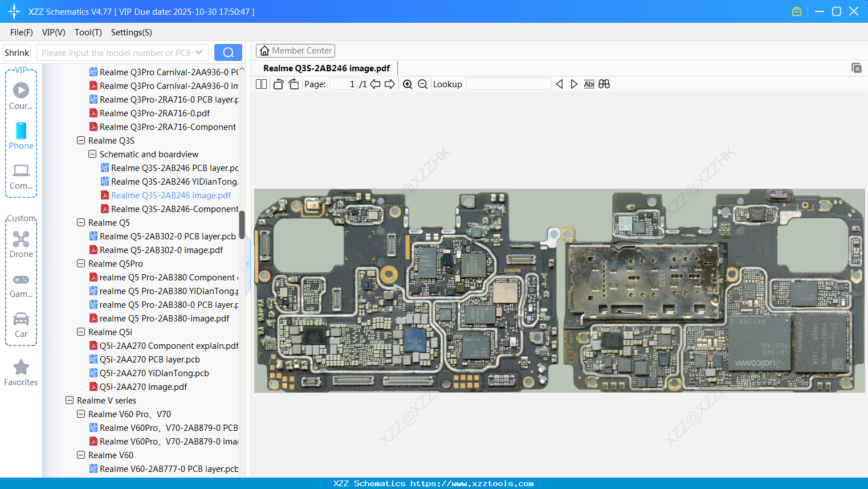Open the model number dropdown arrow
This screenshot has height=489, width=868.
tap(199, 52)
